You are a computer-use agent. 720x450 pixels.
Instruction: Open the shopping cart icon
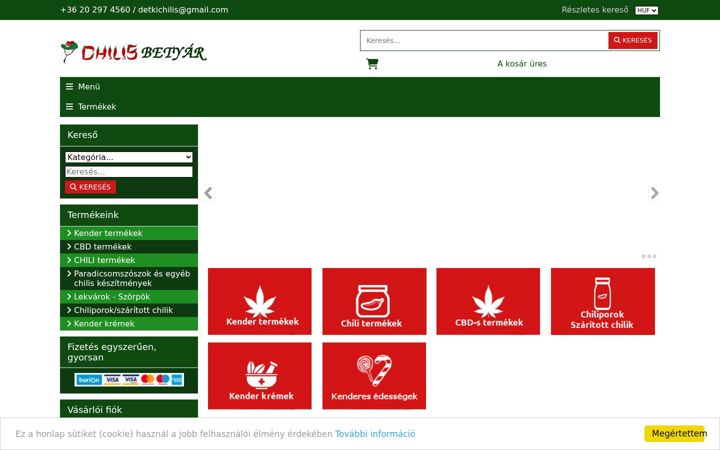pyautogui.click(x=372, y=64)
